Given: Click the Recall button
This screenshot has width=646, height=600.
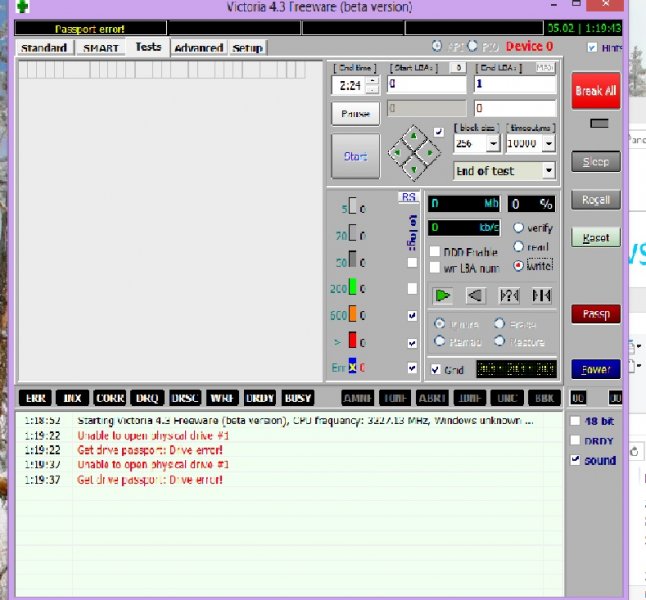Looking at the screenshot, I should [596, 199].
